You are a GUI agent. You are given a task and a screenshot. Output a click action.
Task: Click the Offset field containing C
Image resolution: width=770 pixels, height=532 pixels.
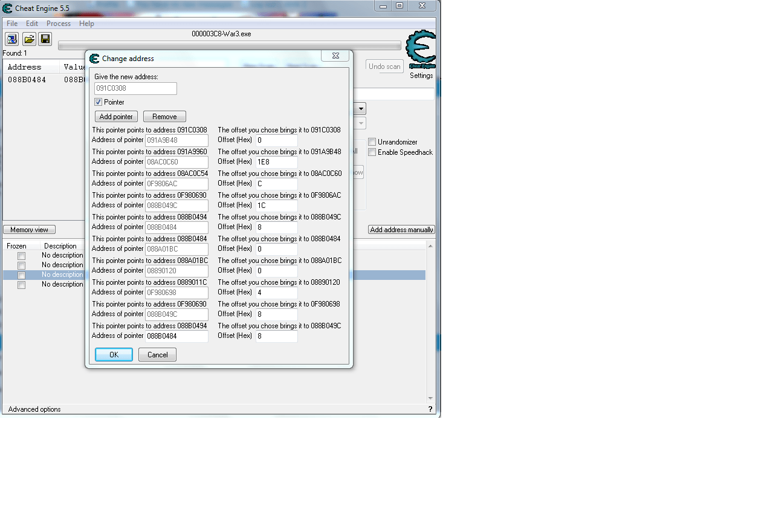277,184
